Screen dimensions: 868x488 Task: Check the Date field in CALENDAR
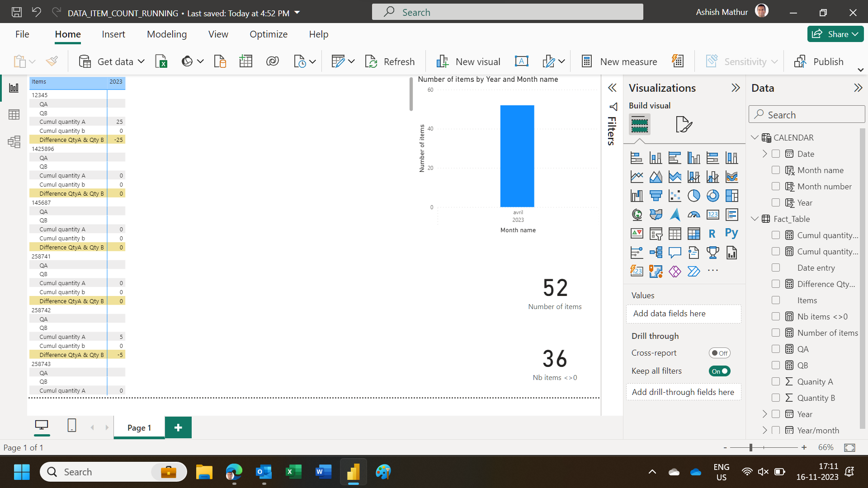point(776,154)
